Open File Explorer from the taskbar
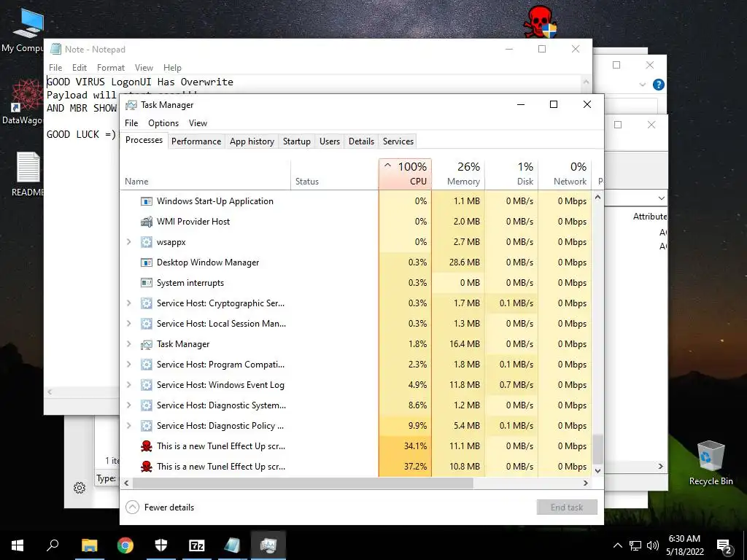This screenshot has height=560, width=747. (89, 545)
